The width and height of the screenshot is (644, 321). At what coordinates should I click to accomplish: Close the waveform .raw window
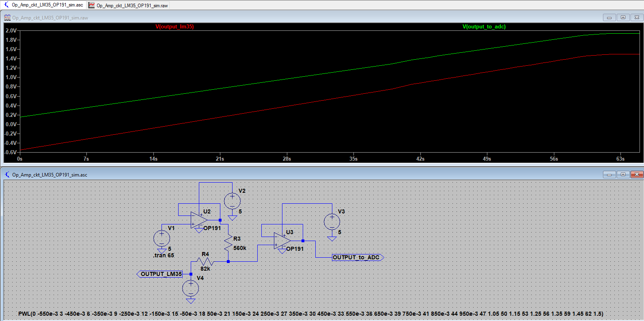[637, 17]
